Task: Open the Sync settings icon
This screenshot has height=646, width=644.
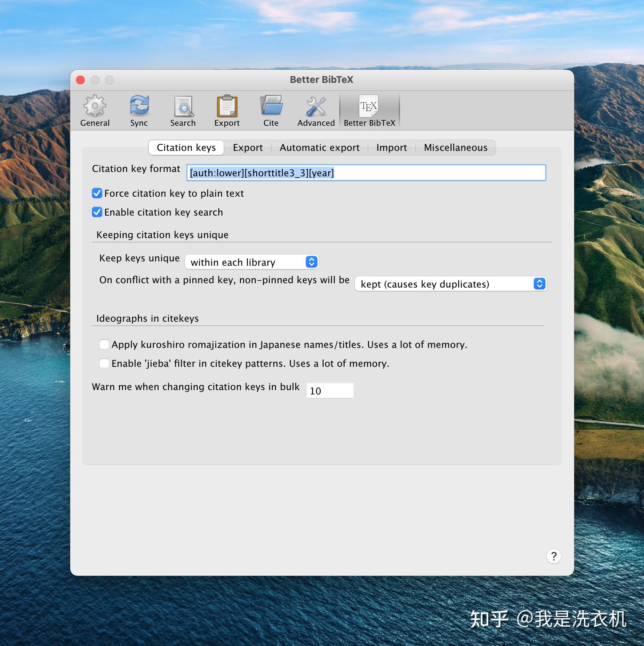Action: (139, 109)
